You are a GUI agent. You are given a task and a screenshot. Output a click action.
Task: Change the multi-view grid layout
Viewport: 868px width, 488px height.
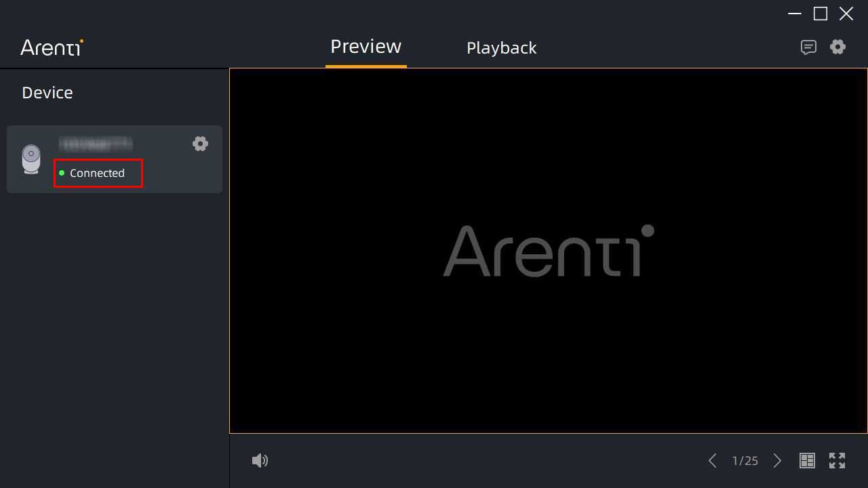807,461
